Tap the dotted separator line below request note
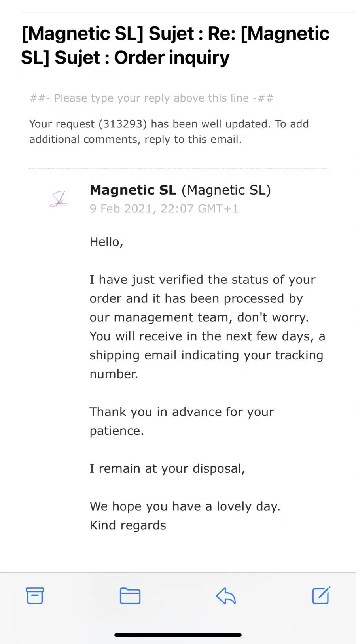This screenshot has width=356, height=644. 178,168
